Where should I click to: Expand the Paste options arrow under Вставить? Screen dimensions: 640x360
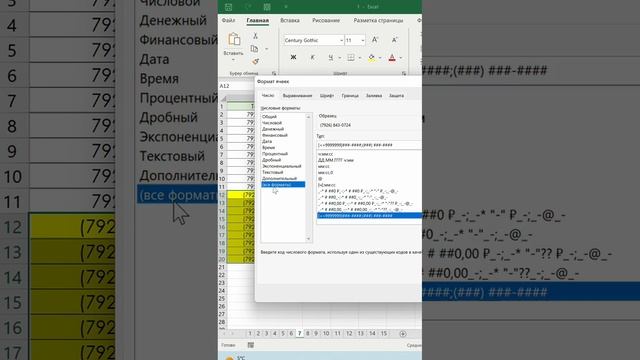[233, 60]
